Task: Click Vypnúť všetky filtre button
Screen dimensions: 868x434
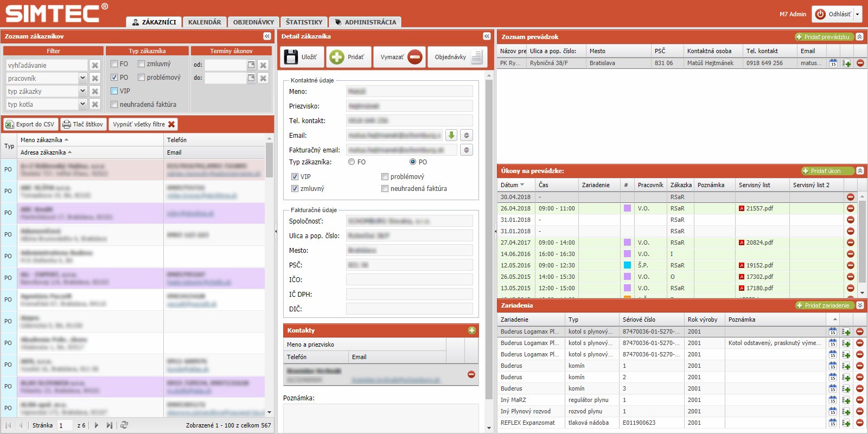Action: pyautogui.click(x=144, y=124)
